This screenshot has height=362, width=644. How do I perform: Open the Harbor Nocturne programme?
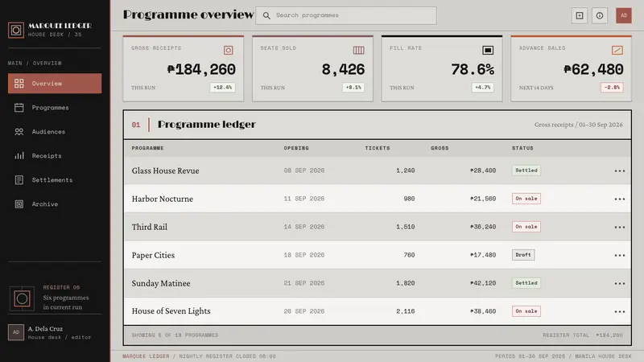click(x=163, y=199)
